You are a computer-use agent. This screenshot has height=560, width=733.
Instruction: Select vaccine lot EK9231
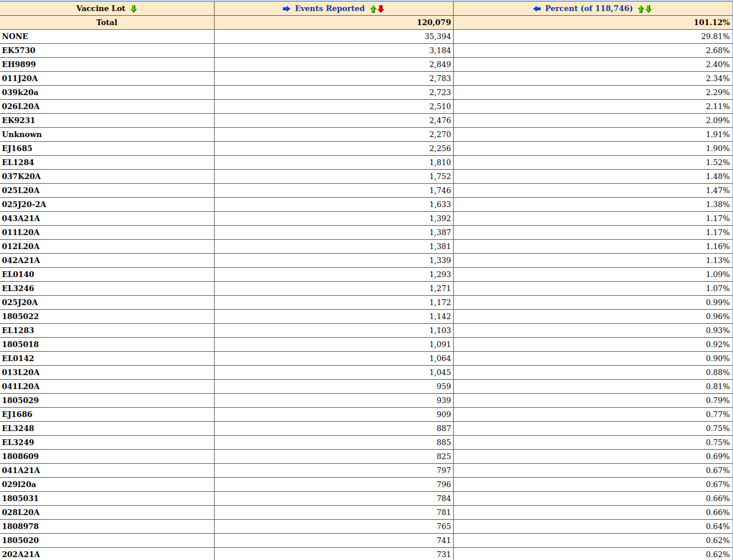click(x=19, y=120)
